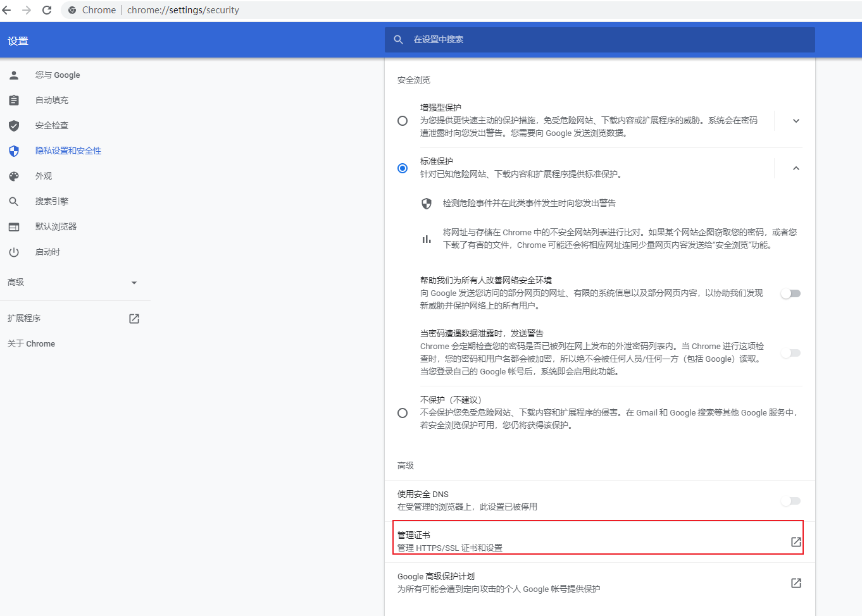Click 帮助我们为所有人改善网络安全环境 title
Viewport: 862px width, 616px height.
tap(486, 280)
